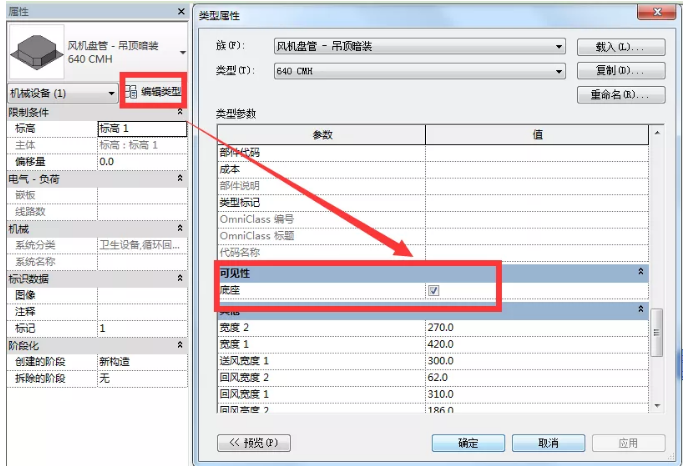Click the 类型标记 value cell

537,203
